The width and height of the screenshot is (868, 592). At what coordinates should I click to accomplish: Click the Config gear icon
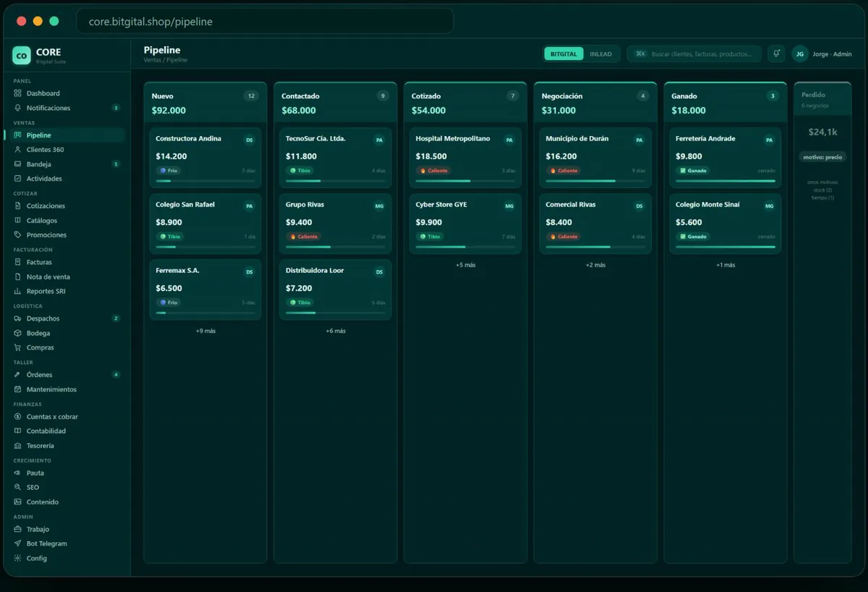pyautogui.click(x=18, y=558)
